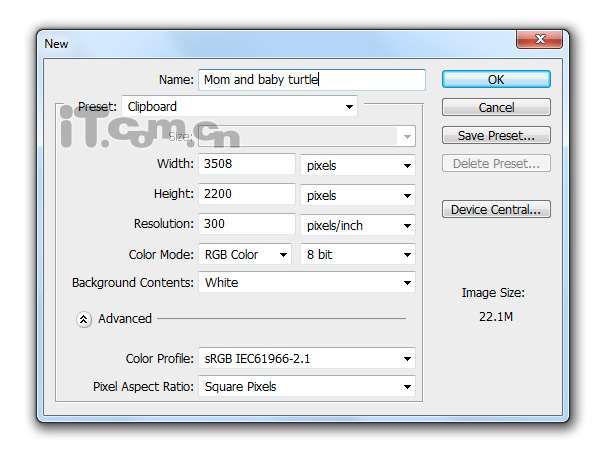
Task: Open the Background Contents dropdown
Action: (x=307, y=283)
